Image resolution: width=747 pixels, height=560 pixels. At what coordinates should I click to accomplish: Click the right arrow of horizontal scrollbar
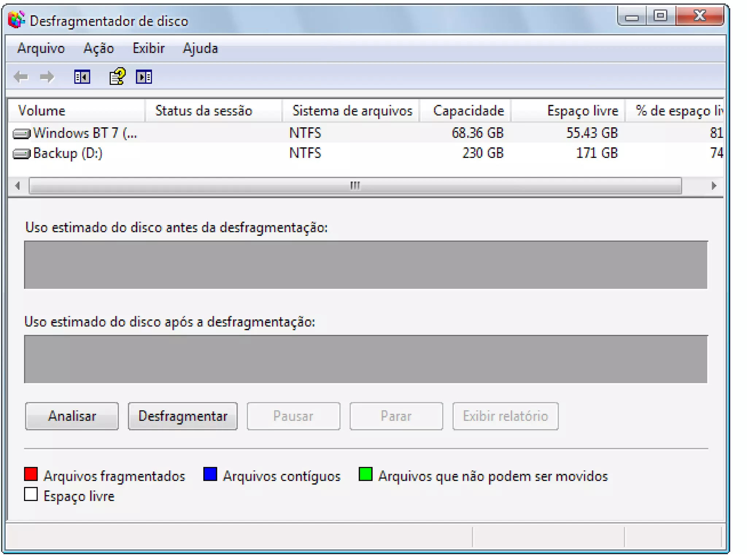pyautogui.click(x=714, y=186)
